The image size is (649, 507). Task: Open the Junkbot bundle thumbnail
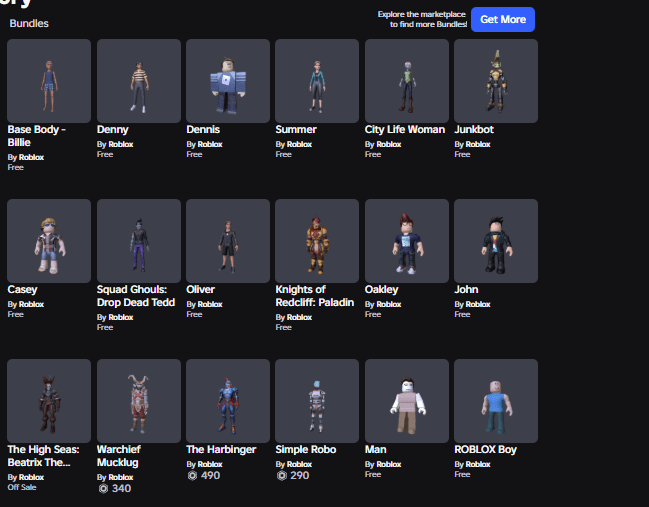[496, 81]
